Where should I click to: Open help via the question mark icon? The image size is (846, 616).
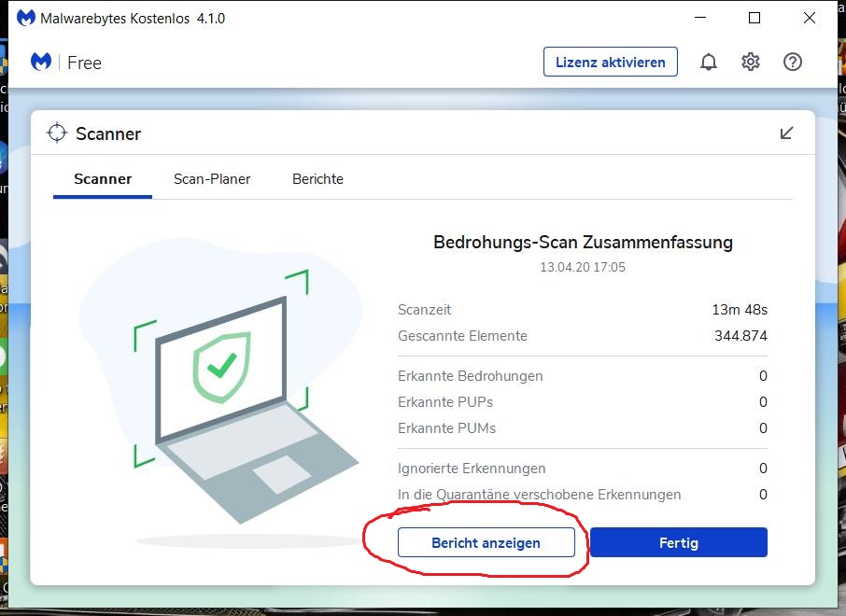tap(793, 62)
